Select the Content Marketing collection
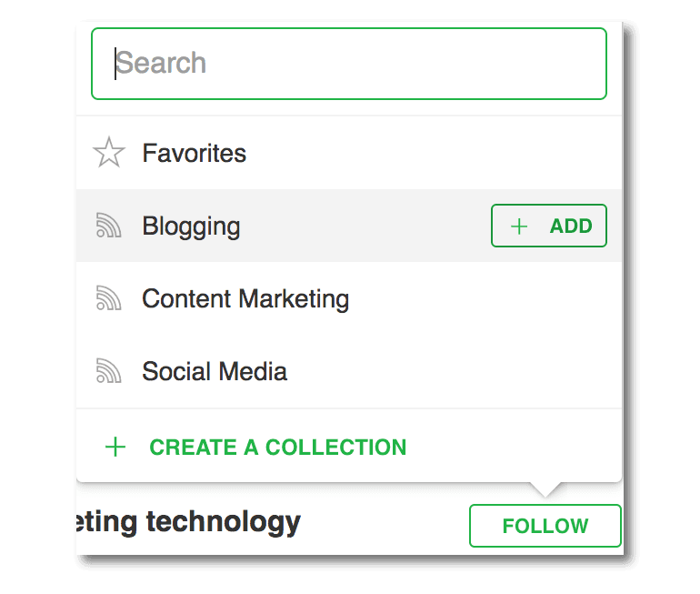 245,298
